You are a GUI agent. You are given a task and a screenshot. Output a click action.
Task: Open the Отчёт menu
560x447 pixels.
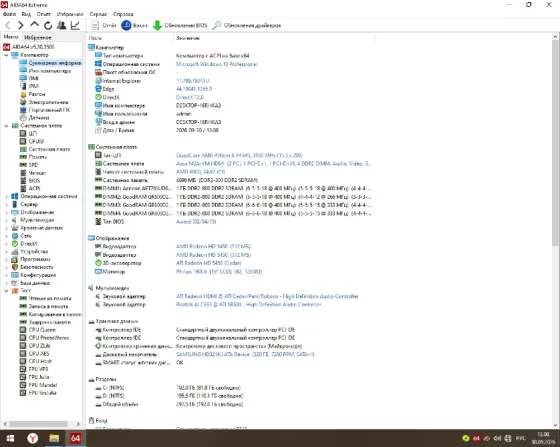(x=44, y=14)
